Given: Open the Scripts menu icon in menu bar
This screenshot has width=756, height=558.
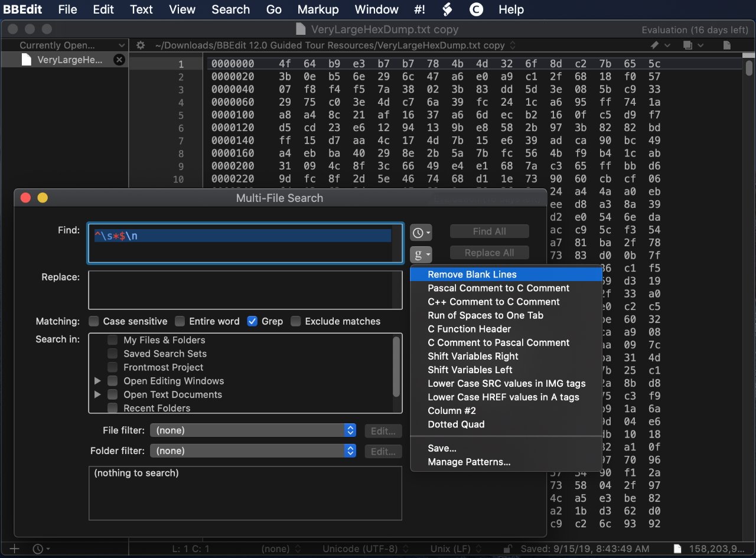Looking at the screenshot, I should [447, 9].
